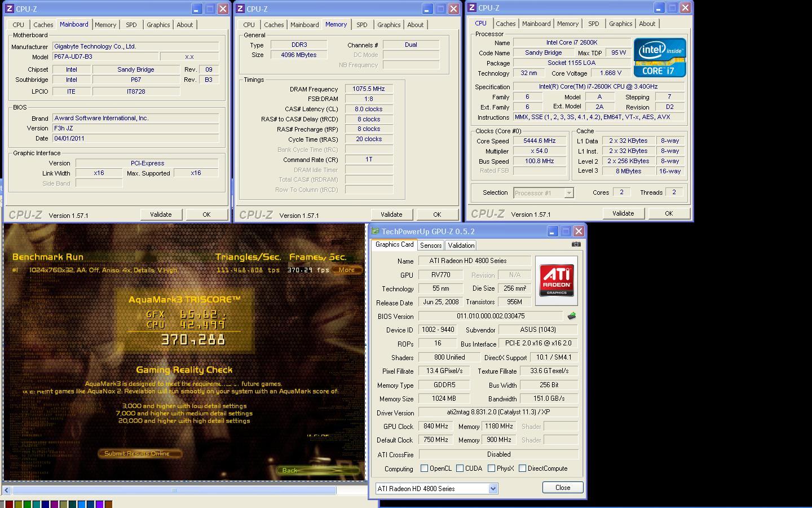This screenshot has height=508, width=812.
Task: Click the left scroll arrow under AquaMark3
Action: [x=7, y=491]
